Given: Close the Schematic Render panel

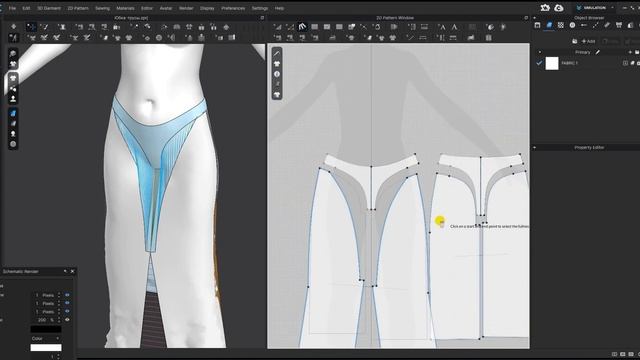Looking at the screenshot, I should point(73,271).
